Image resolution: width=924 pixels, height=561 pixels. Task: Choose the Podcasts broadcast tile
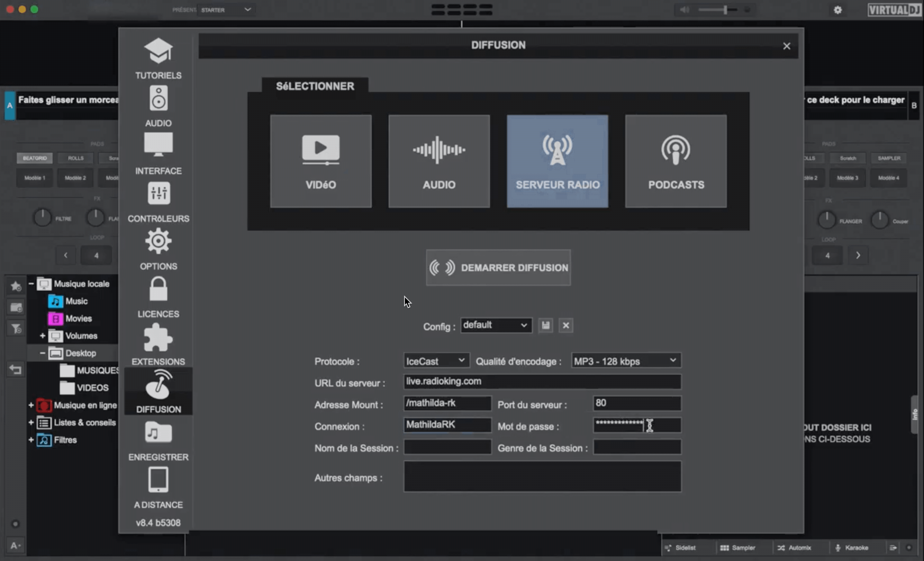tap(676, 161)
